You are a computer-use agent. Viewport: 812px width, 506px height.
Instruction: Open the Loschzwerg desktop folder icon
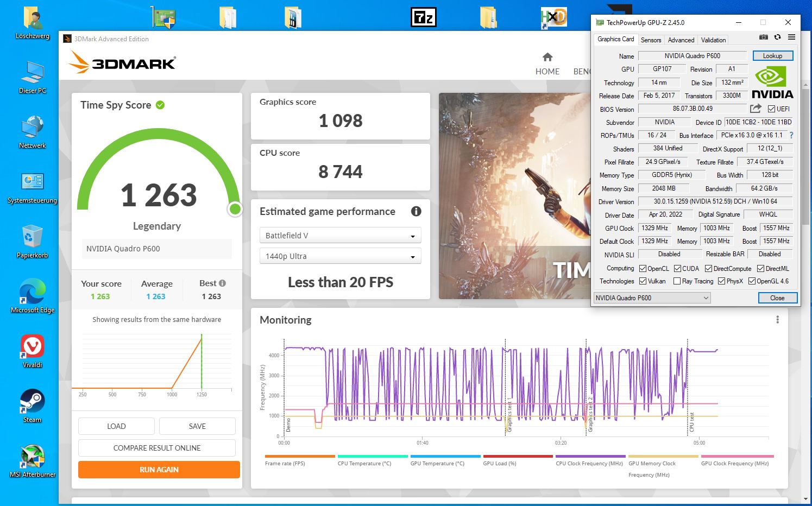pyautogui.click(x=32, y=23)
